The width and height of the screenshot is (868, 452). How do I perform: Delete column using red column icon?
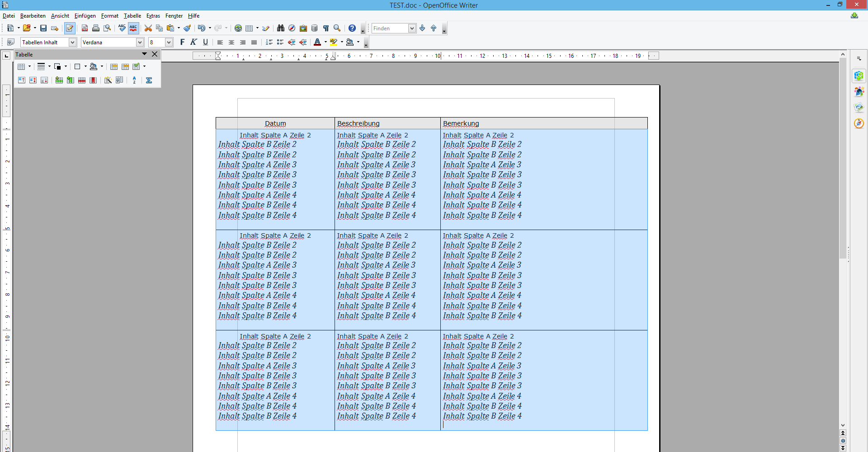[x=93, y=80]
